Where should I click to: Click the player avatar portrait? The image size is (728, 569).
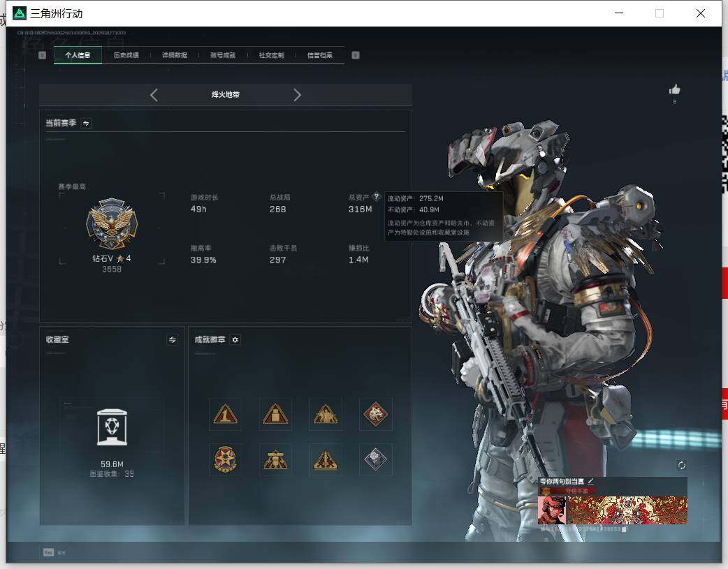[x=552, y=510]
